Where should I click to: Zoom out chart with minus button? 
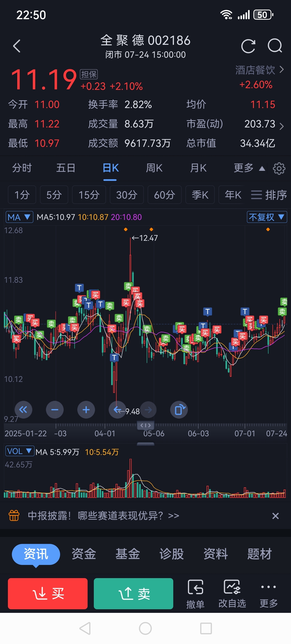(55, 409)
